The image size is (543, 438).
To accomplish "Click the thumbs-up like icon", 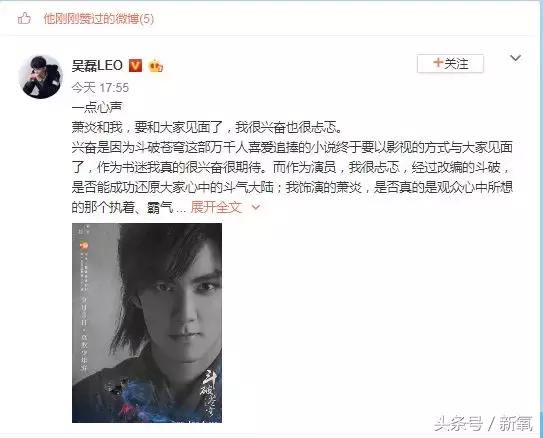I will 24,18.
